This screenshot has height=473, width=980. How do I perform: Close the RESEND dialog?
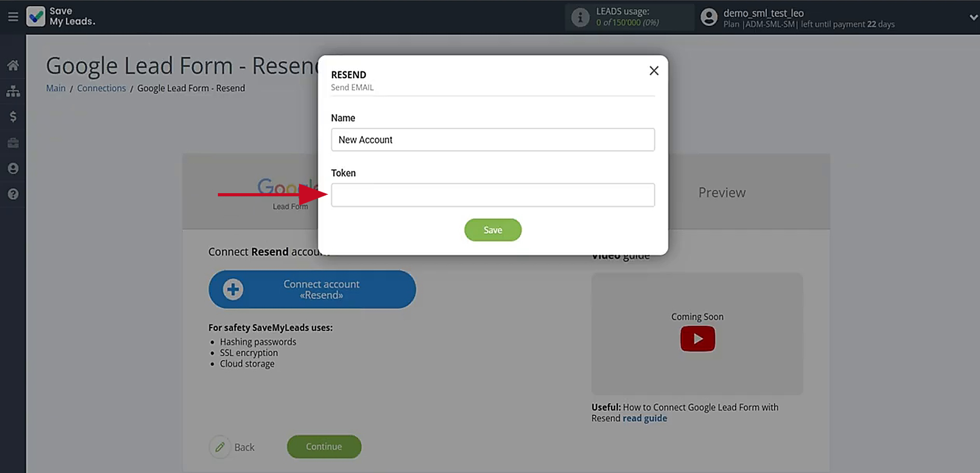point(654,71)
